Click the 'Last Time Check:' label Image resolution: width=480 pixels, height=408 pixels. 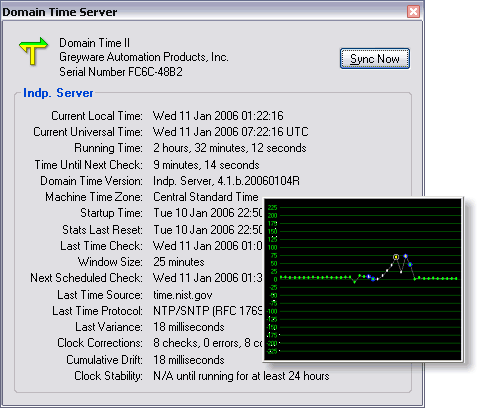pos(101,246)
